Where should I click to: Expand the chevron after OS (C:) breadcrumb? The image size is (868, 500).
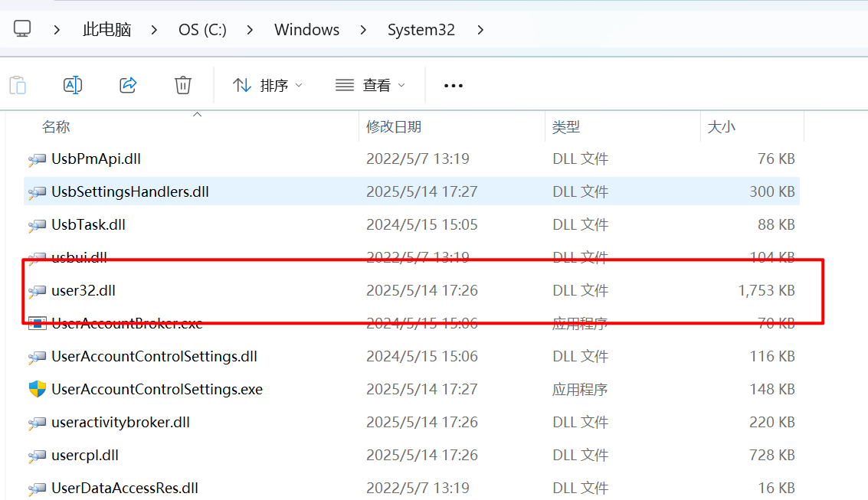251,31
